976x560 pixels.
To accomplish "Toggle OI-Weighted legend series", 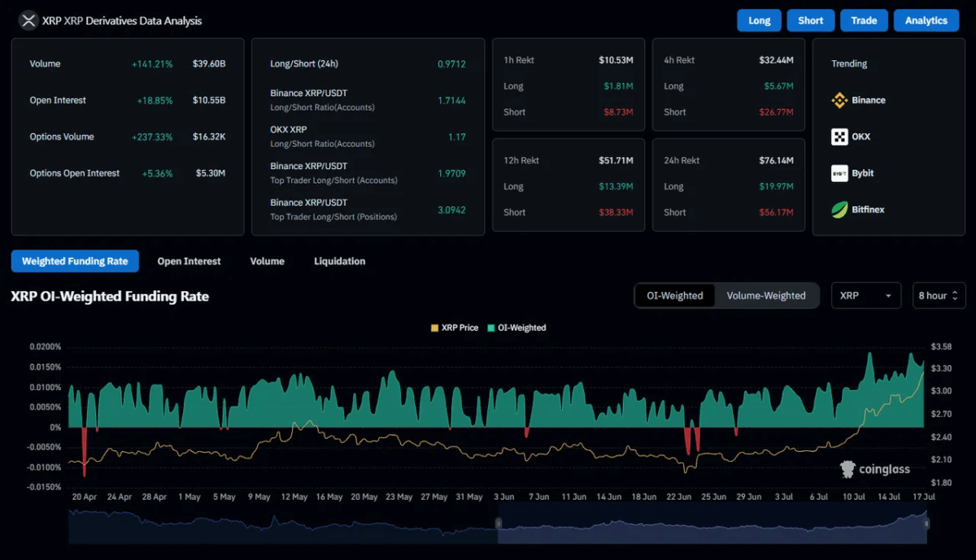I will pos(516,328).
